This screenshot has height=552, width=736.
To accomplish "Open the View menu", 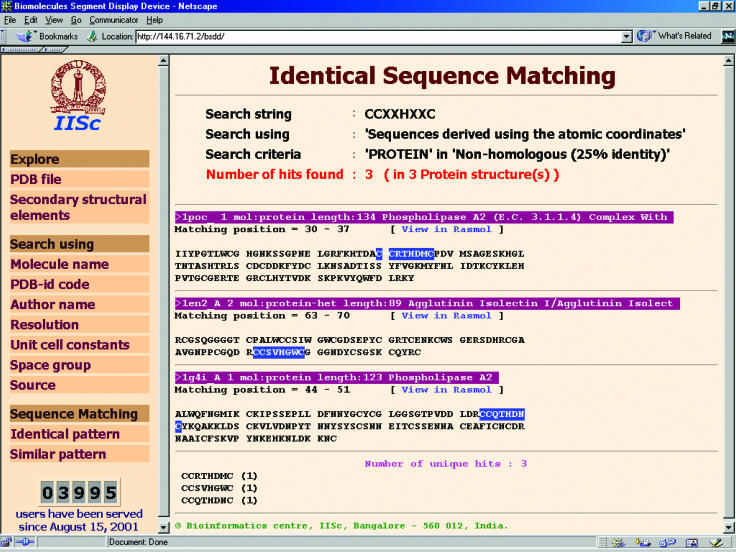I will point(54,20).
